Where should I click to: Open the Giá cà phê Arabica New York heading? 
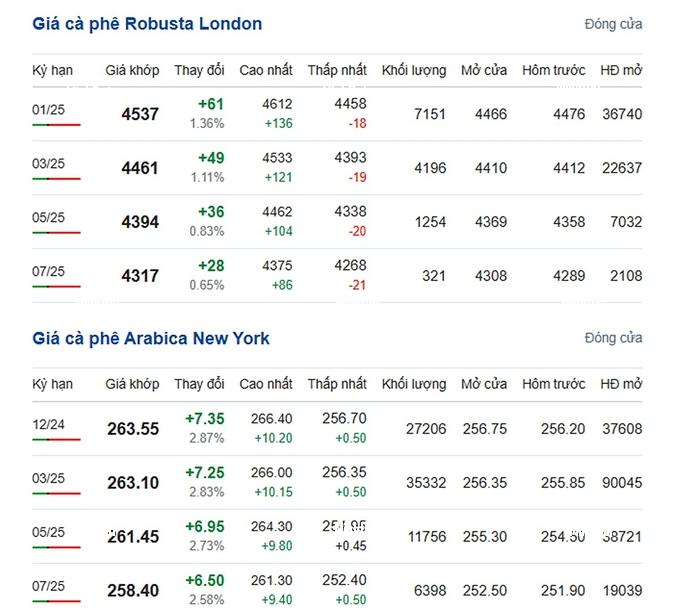151,338
